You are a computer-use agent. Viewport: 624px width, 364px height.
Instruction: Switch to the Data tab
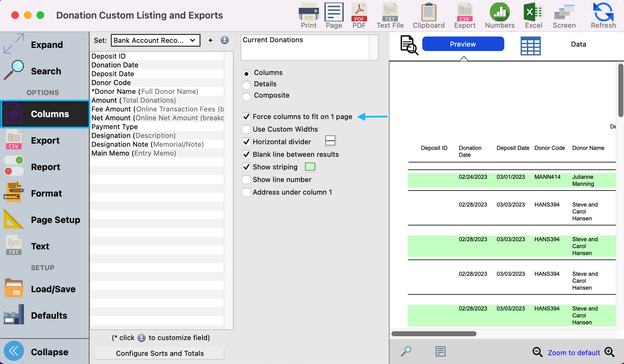578,44
